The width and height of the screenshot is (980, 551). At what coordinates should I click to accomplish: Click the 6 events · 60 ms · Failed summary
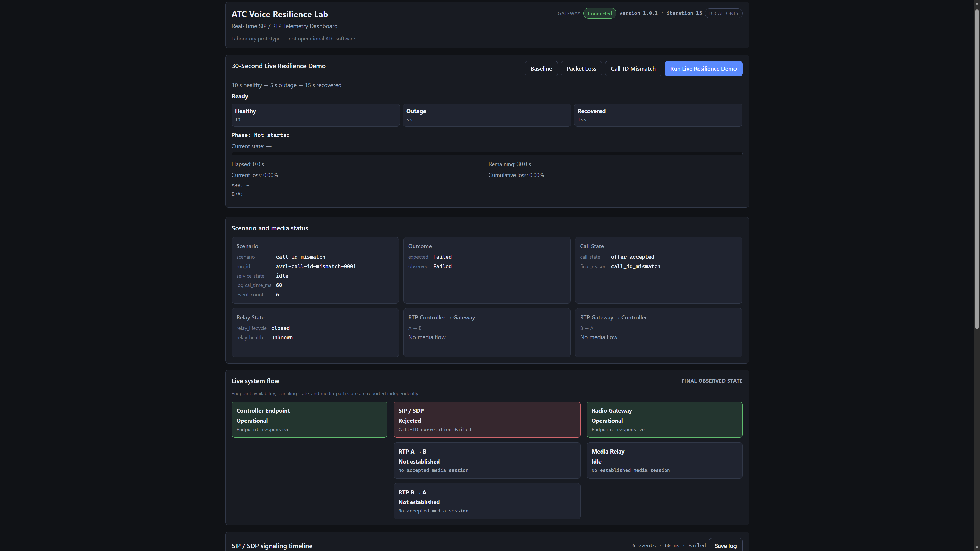click(669, 546)
